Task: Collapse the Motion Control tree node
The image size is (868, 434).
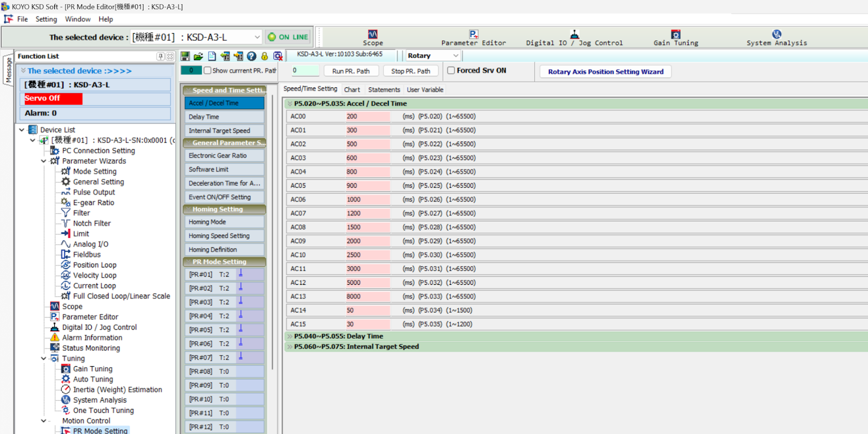Action: [44, 421]
